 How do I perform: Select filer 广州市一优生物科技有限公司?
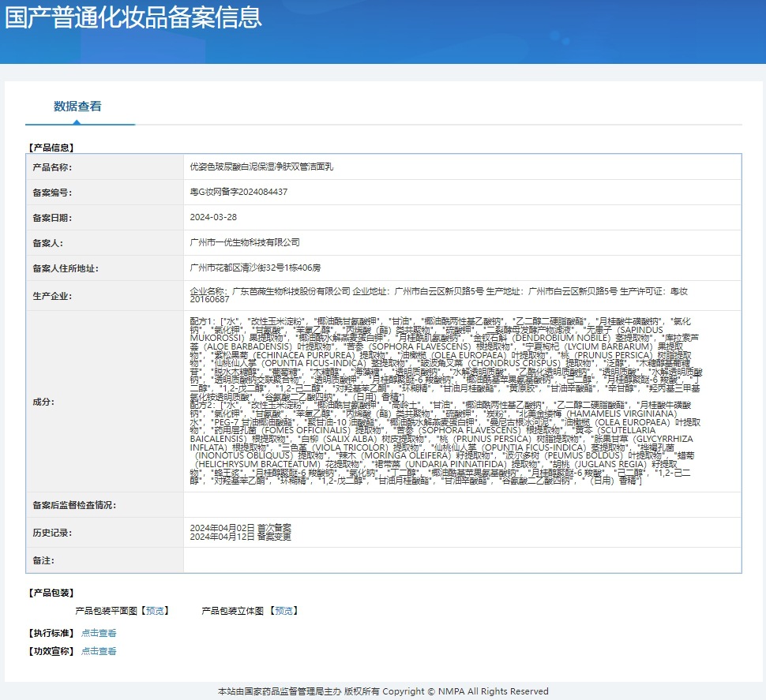click(x=245, y=242)
